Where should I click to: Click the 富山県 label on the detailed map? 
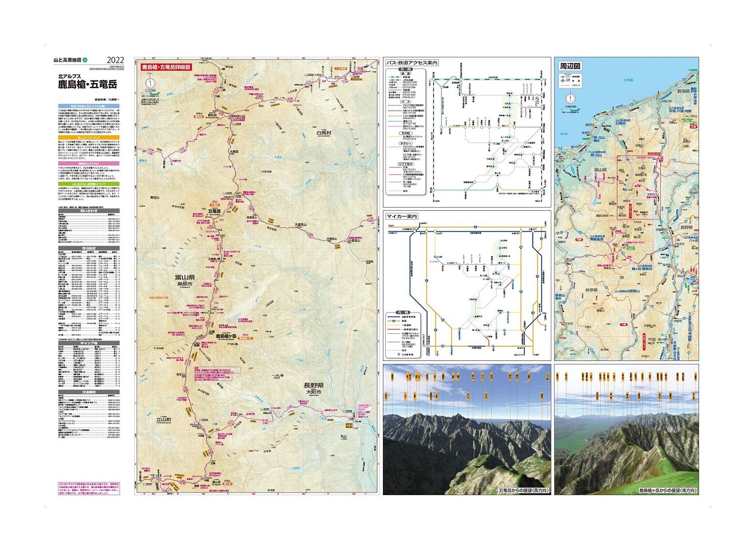pos(184,277)
